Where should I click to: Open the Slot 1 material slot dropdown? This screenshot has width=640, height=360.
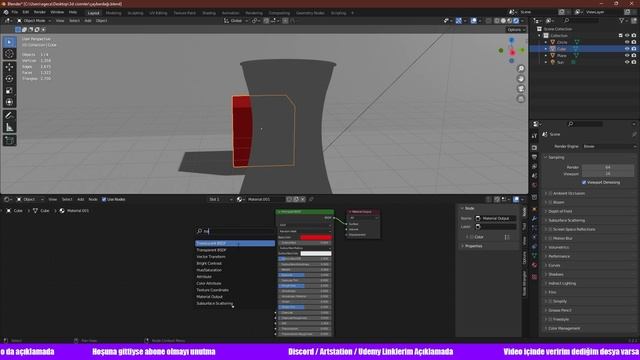pos(221,200)
